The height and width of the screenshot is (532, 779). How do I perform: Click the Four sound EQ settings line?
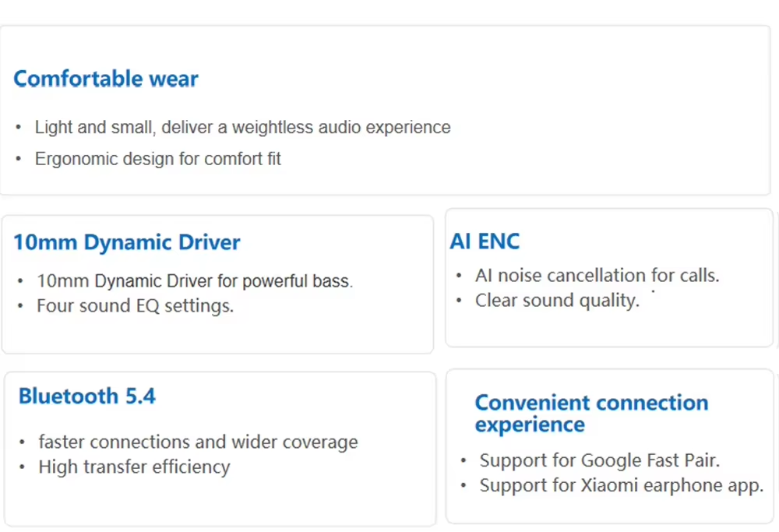(x=135, y=306)
